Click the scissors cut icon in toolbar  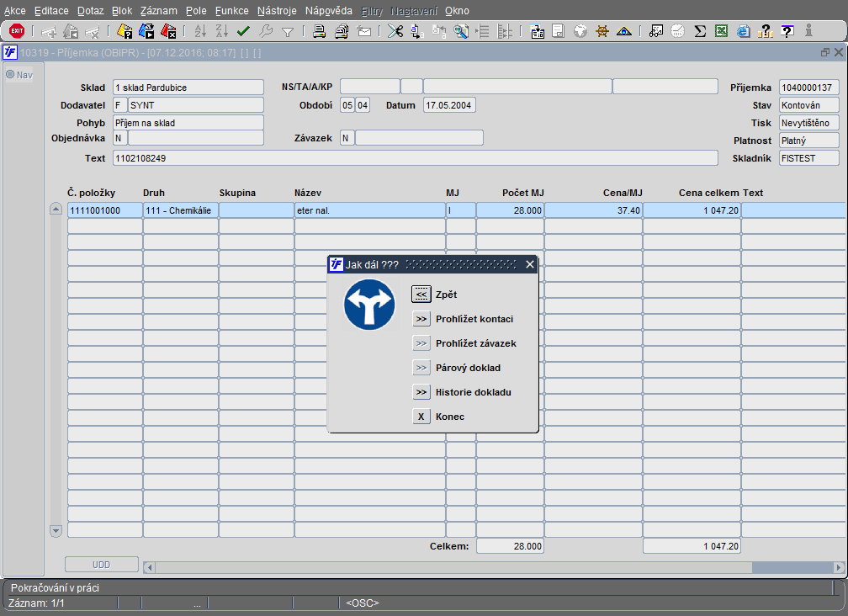point(395,31)
